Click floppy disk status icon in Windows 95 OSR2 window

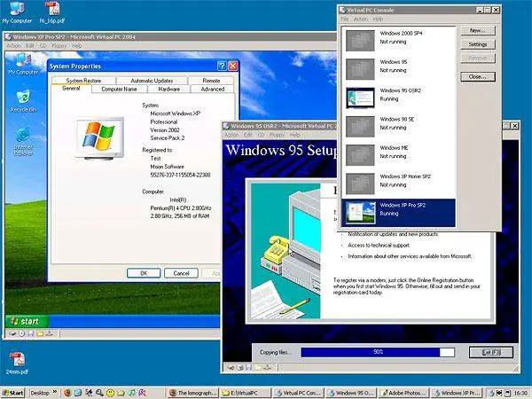tap(249, 367)
